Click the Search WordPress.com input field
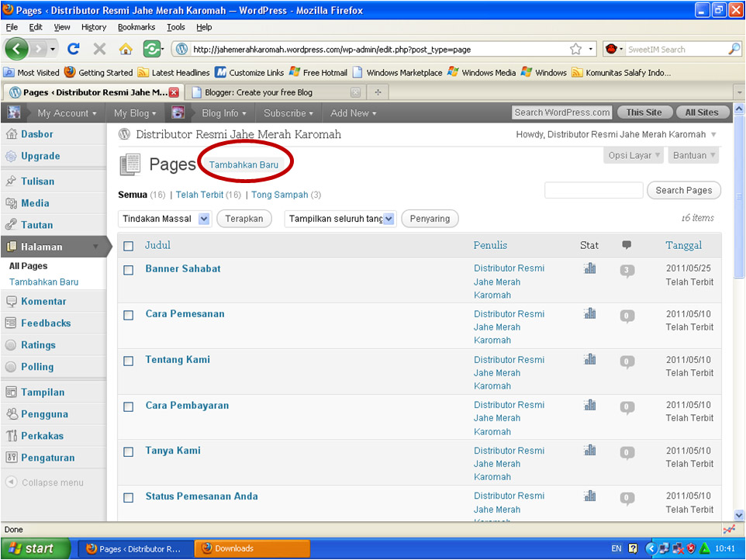Screen dimensions: 746x560 tap(562, 112)
